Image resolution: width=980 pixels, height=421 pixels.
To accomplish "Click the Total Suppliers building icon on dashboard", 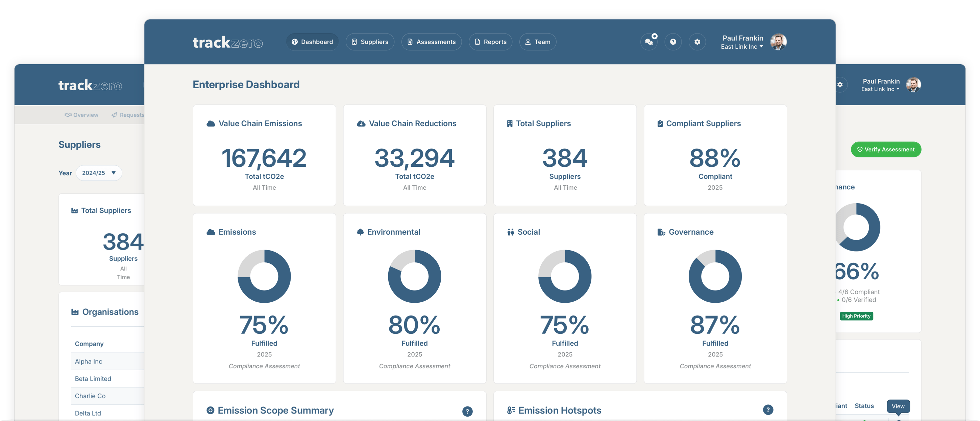I will pos(510,124).
